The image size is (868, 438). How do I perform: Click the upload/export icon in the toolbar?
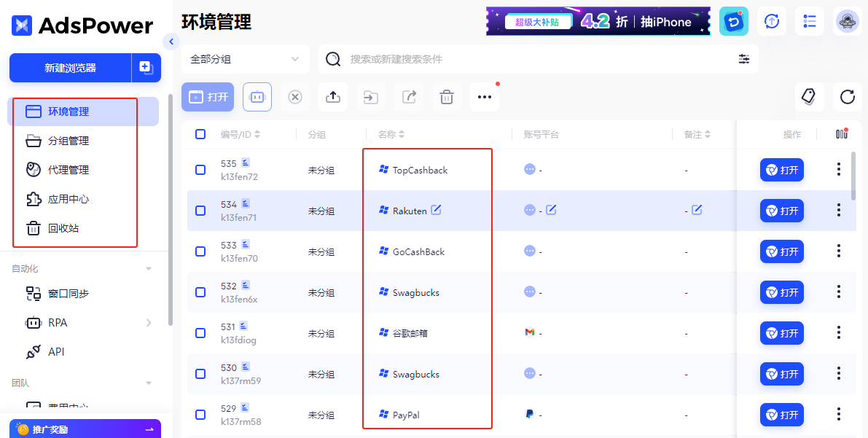[332, 97]
